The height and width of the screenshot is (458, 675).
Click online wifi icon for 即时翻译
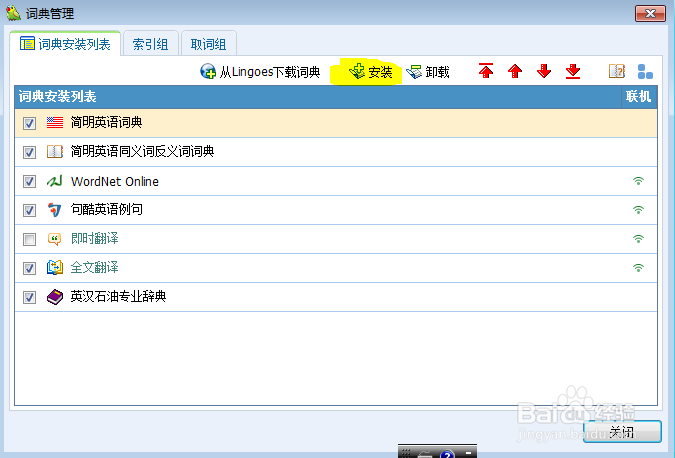(638, 238)
